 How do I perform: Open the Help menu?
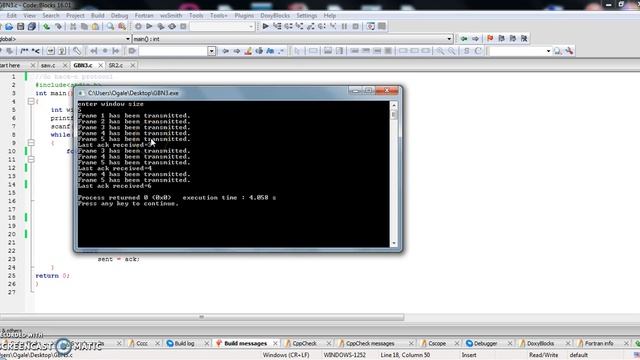point(330,16)
